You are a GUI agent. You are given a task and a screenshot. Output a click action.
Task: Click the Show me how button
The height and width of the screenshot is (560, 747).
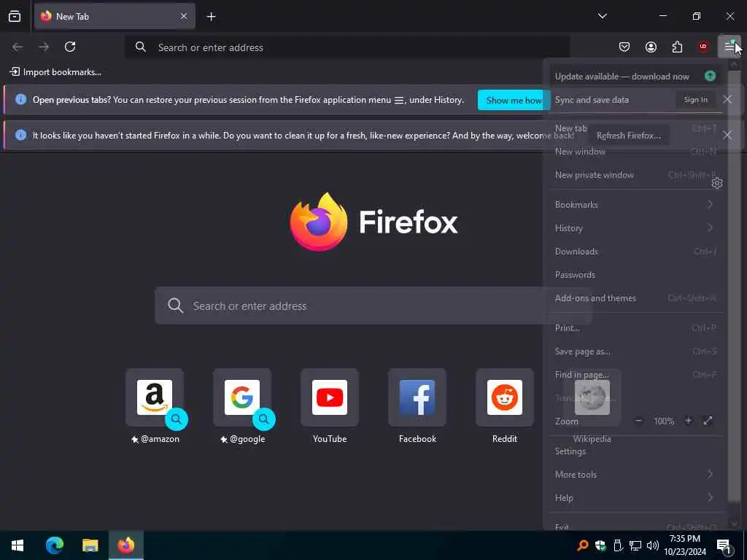514,100
